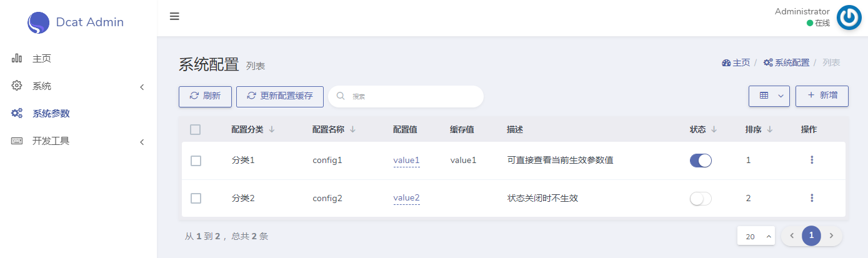Screen dimensions: 868x258
Task: Click page number 1 in pagination
Action: pyautogui.click(x=811, y=236)
